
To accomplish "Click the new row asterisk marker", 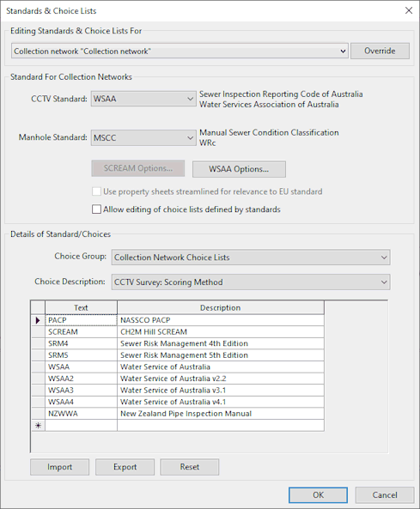I will coord(38,426).
